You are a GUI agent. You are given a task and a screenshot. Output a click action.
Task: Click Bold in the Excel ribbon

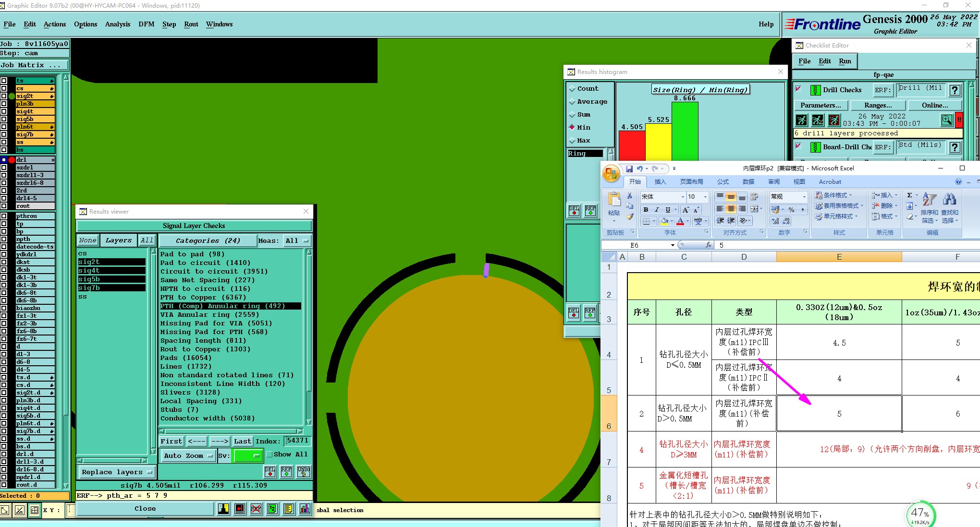pyautogui.click(x=646, y=210)
